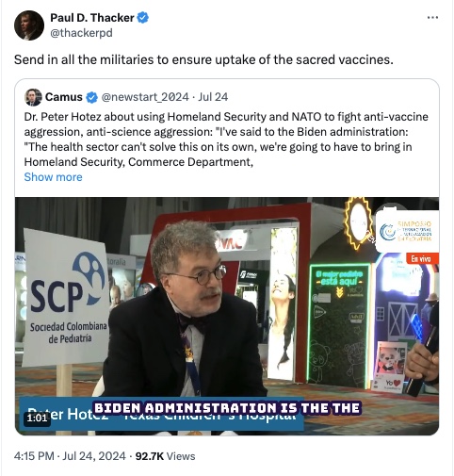
Task: Click the Simposio logo overlay in video
Action: pyautogui.click(x=407, y=232)
